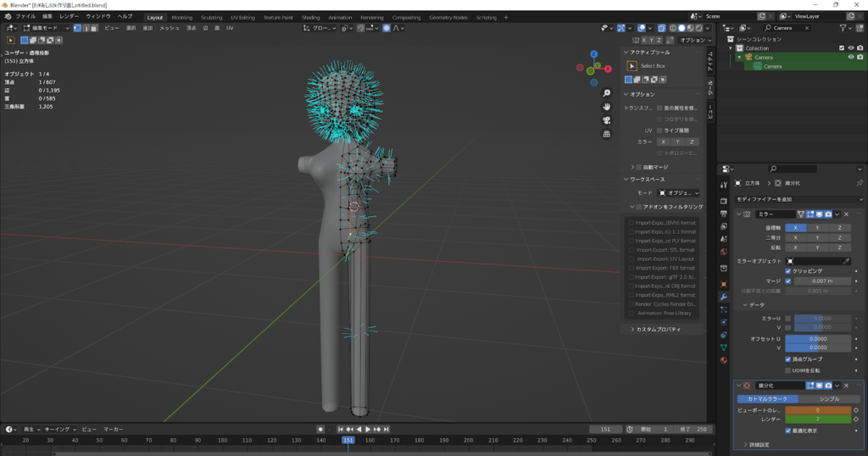
Task: Open the 編集モード mode dropdown
Action: (45, 28)
